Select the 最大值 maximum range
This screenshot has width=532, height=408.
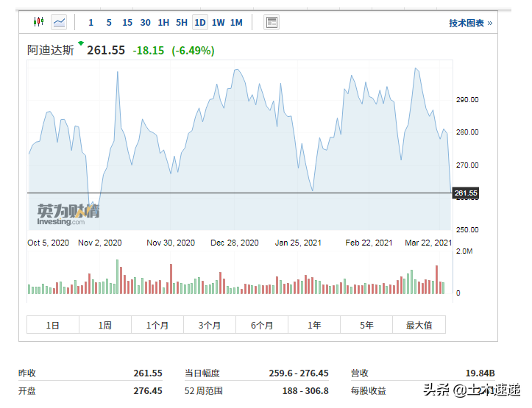click(419, 325)
